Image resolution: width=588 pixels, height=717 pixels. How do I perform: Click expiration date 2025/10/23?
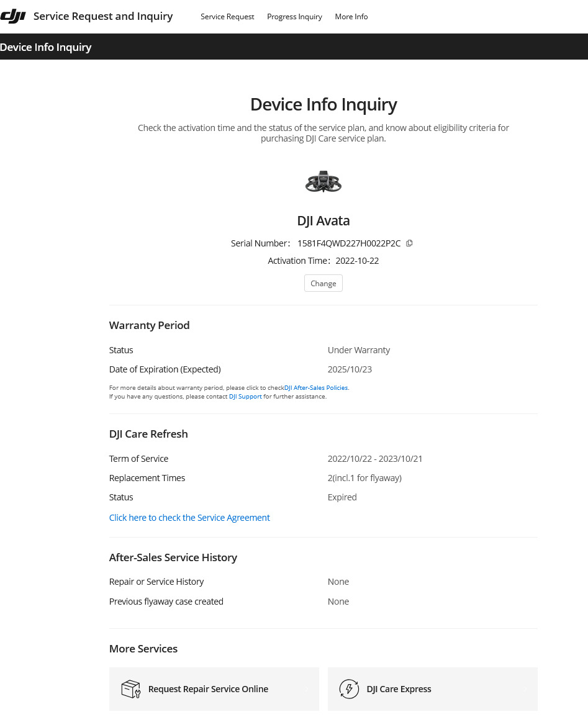tap(350, 369)
